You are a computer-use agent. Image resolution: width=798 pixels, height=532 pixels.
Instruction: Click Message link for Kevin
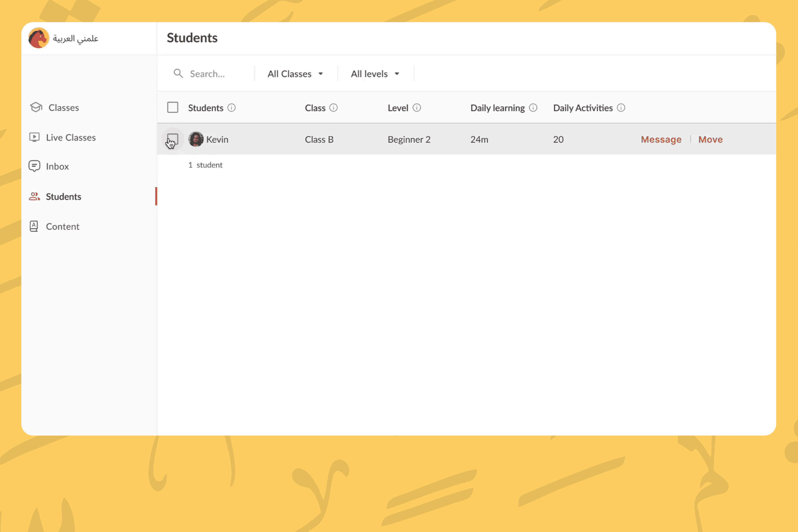click(x=661, y=139)
